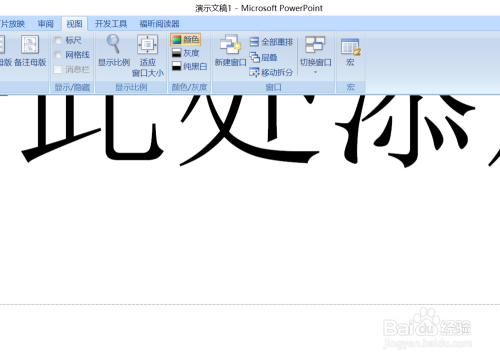Select Color (颜色) display mode
The width and height of the screenshot is (500, 361).
coord(186,40)
